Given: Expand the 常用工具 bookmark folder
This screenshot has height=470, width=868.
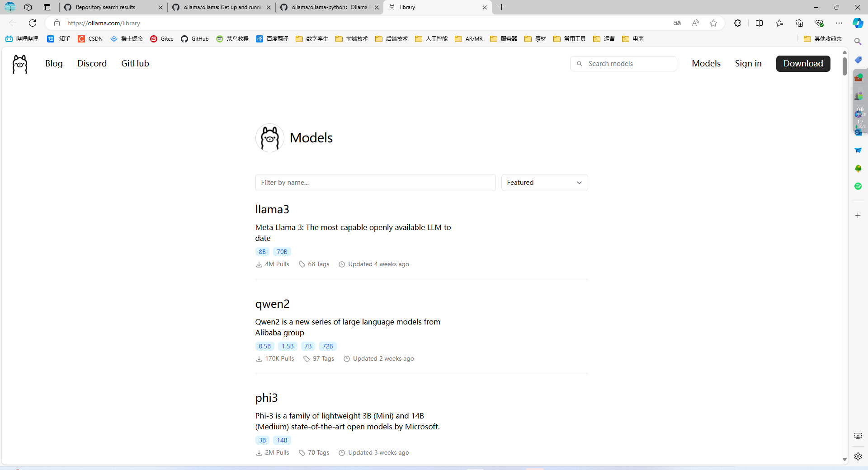Looking at the screenshot, I should point(570,39).
